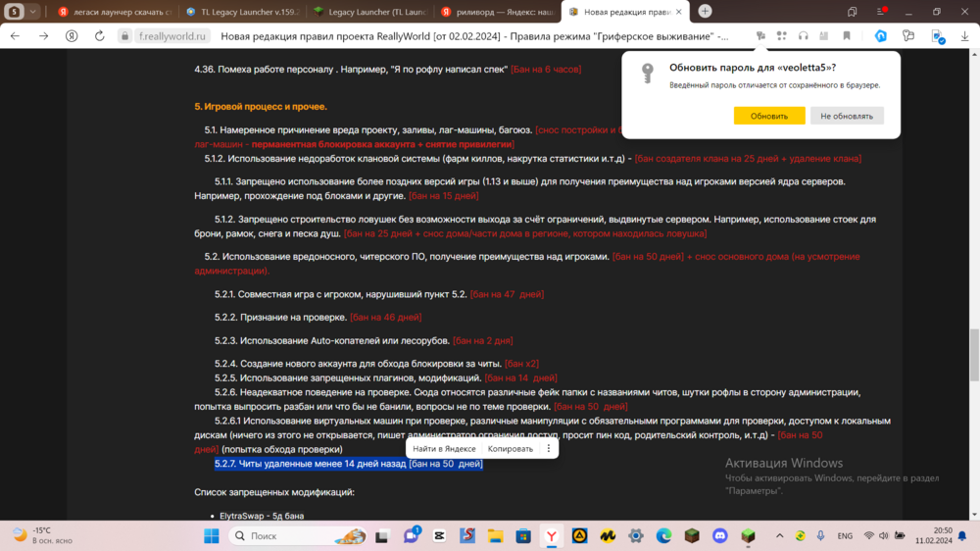Switch to 'риливорд — Яндекс' tab
This screenshot has height=551, width=980.
pyautogui.click(x=498, y=11)
